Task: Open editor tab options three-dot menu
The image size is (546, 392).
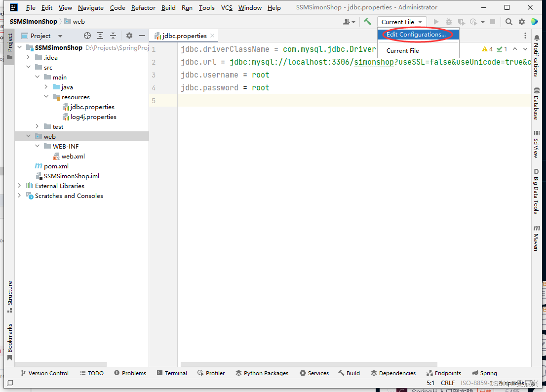Action: [x=525, y=36]
